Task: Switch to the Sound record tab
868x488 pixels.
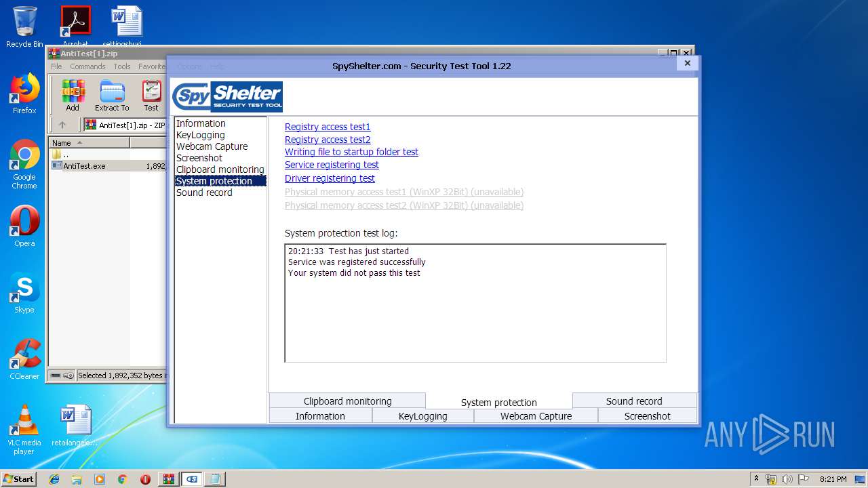Action: click(x=634, y=401)
